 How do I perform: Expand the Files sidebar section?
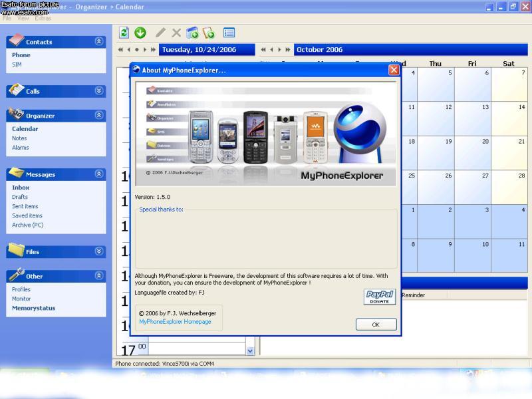(98, 251)
